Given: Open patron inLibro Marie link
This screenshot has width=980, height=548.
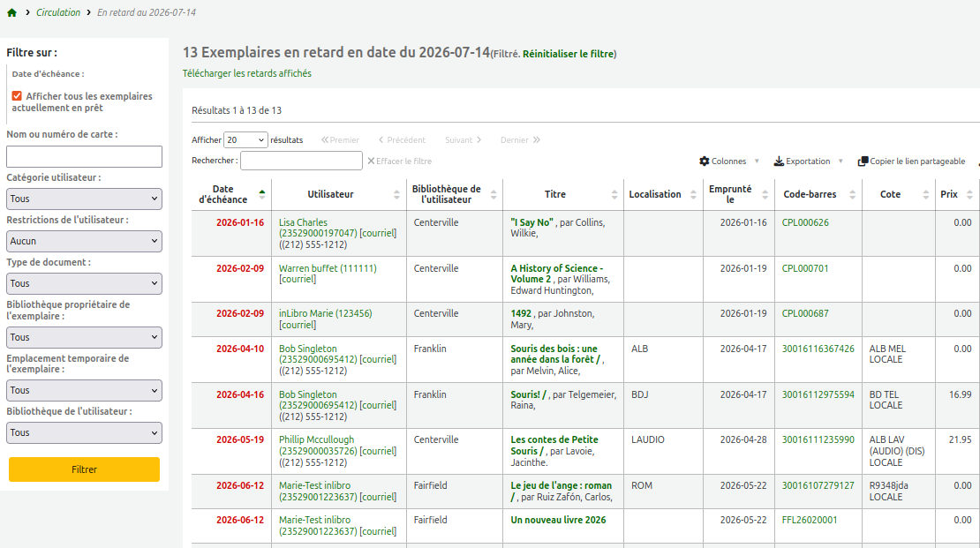Looking at the screenshot, I should 325,313.
